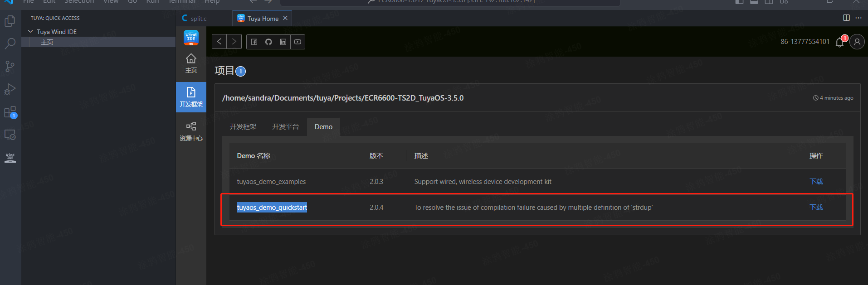Click version 2.0.3 cell
The width and height of the screenshot is (868, 285).
[376, 181]
